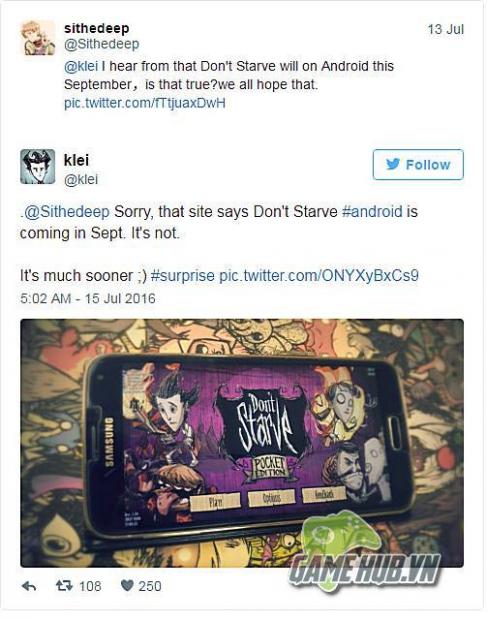Viewport: 487px width, 620px height.
Task: Click the #android hashtag
Action: [x=372, y=212]
